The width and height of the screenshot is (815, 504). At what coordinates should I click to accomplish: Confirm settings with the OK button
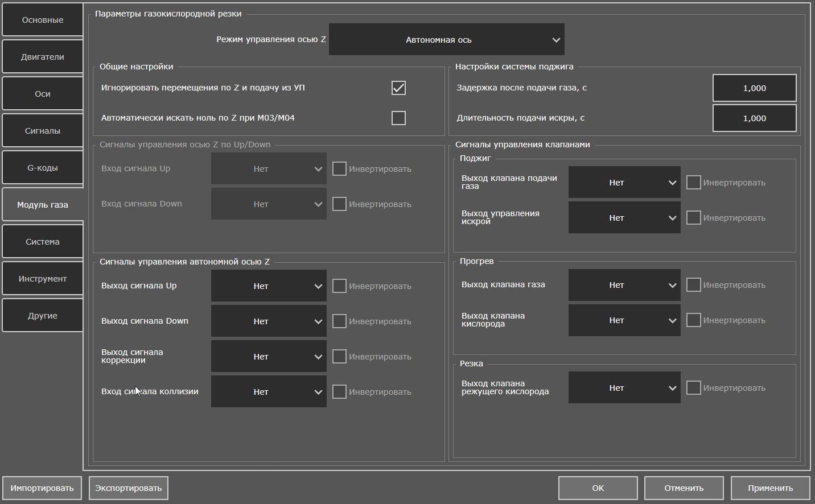[598, 488]
